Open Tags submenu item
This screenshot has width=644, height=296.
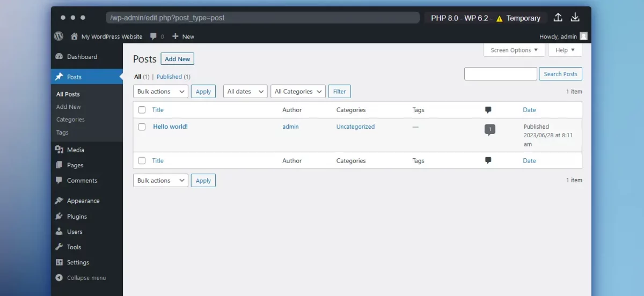pos(62,132)
